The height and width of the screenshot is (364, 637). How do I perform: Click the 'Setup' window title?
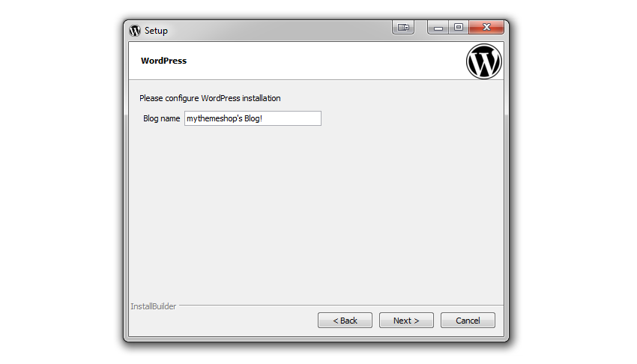[x=156, y=31]
